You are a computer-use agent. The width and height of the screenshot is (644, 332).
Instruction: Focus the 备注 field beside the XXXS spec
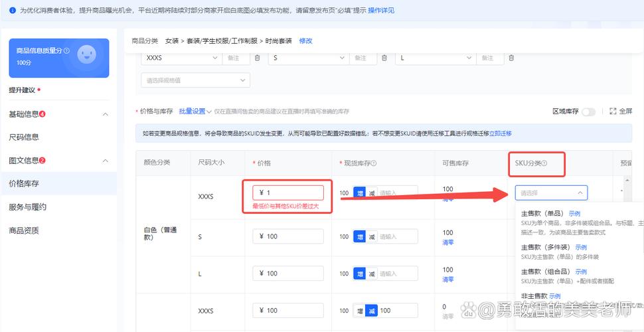click(236, 58)
